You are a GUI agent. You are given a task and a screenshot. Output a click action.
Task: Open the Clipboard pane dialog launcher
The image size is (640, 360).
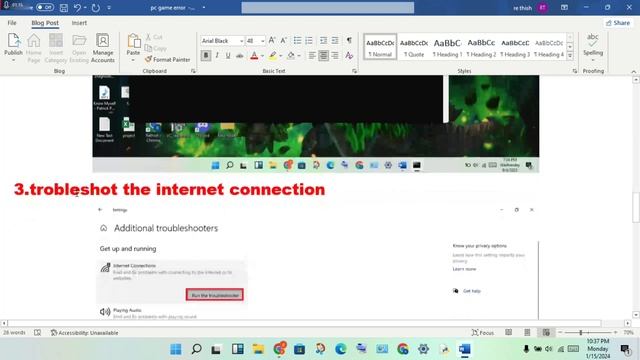point(193,71)
